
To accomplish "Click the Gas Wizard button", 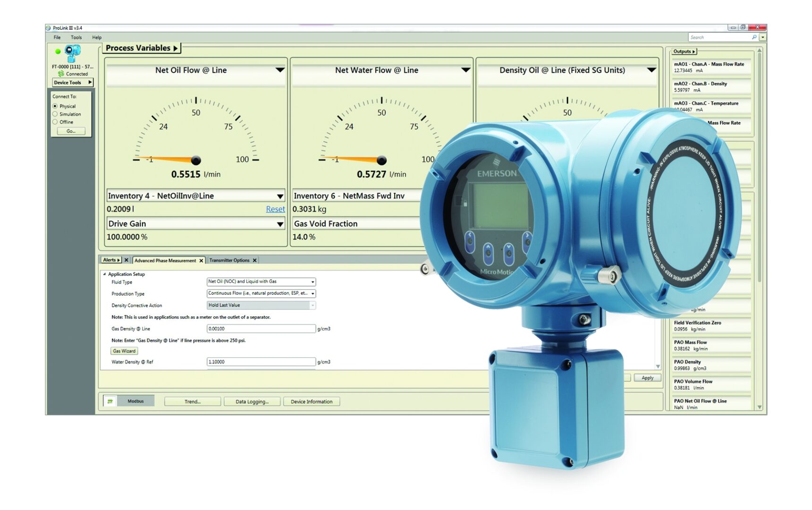I will (x=124, y=351).
